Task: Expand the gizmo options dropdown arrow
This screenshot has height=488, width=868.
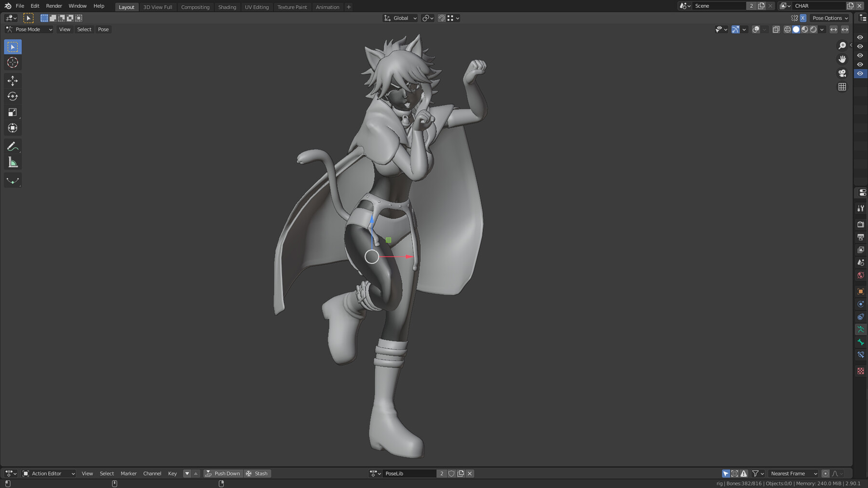Action: pos(744,29)
